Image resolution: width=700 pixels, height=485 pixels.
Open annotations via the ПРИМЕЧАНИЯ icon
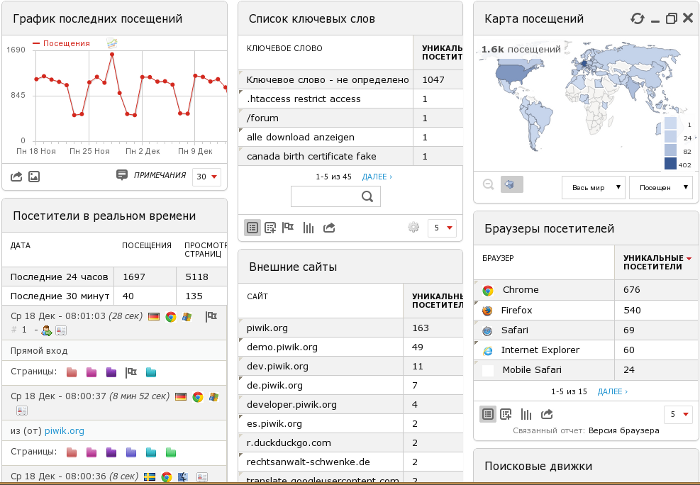click(x=122, y=175)
